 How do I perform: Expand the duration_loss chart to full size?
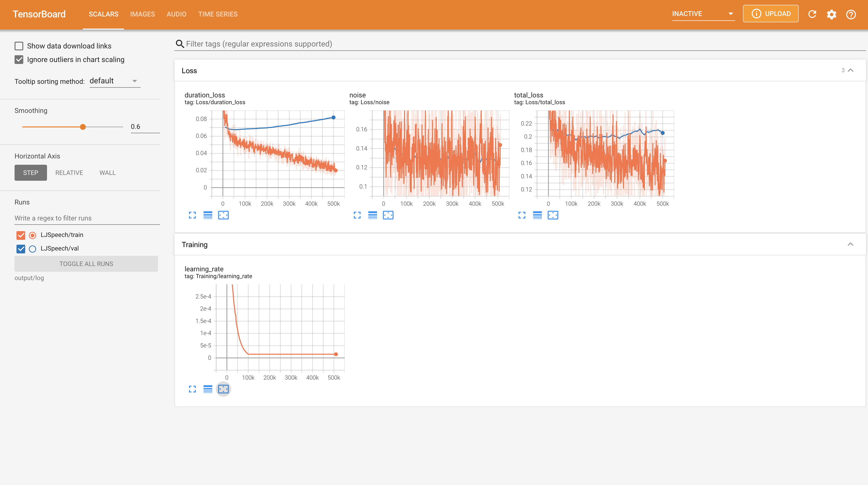coord(192,215)
